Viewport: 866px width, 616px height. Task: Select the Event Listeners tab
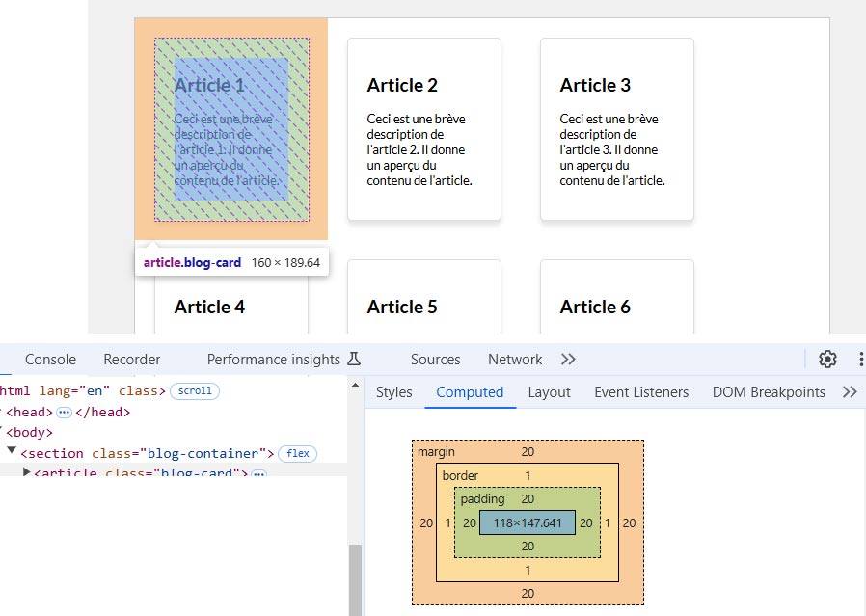[641, 392]
